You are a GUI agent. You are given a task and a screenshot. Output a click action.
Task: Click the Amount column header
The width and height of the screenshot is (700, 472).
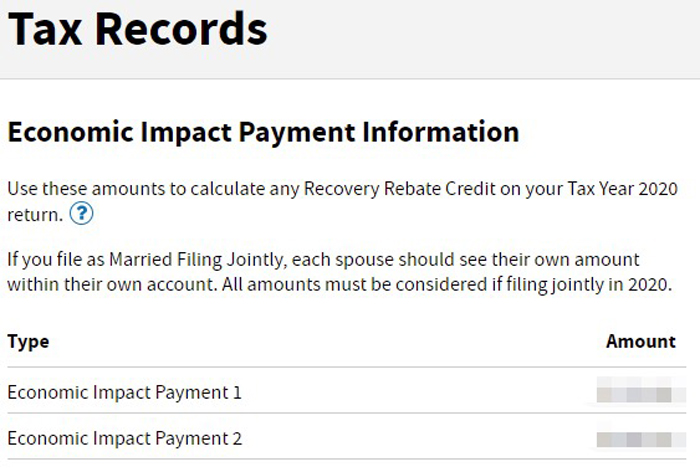point(641,342)
